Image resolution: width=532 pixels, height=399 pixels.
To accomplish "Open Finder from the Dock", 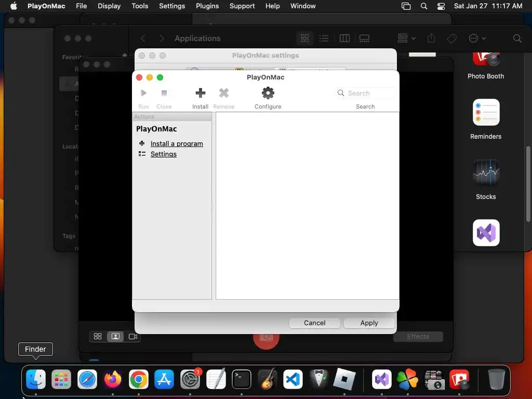I will click(36, 379).
